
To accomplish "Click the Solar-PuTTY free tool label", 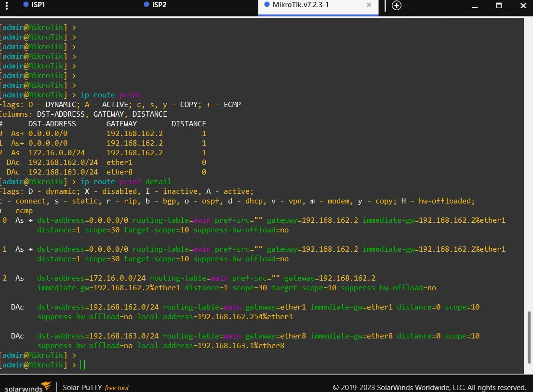I will coord(95,388).
